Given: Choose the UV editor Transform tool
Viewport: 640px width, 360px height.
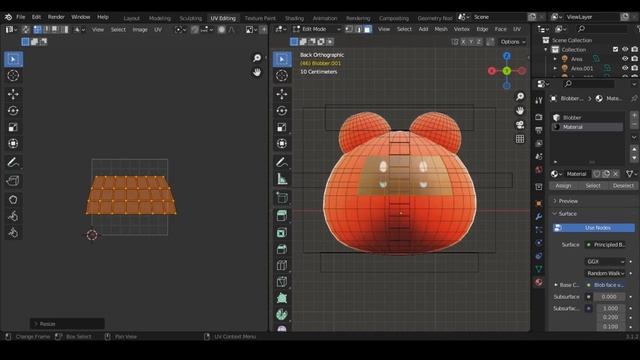Looking at the screenshot, I should [x=13, y=143].
